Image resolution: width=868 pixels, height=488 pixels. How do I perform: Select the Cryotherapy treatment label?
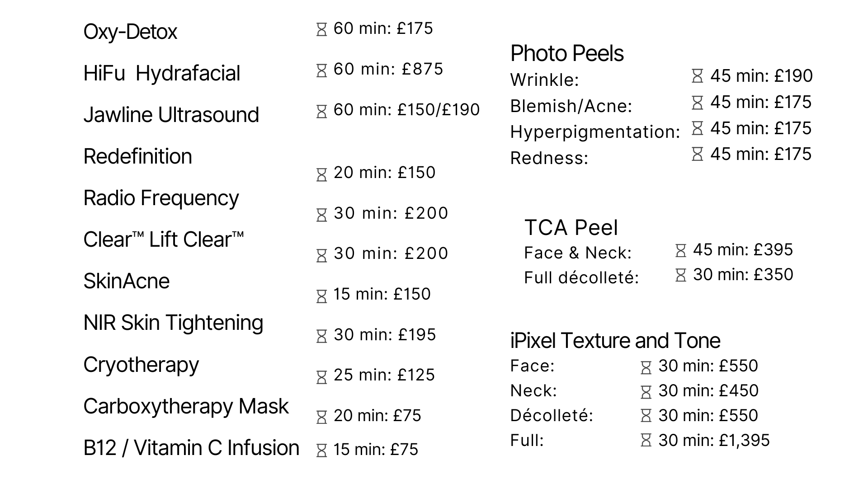tap(141, 365)
